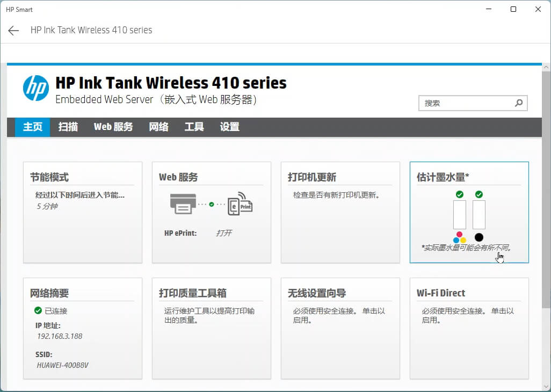551x392 pixels.
Task: Click 检查是否有新打印机更新 text
Action: 336,195
